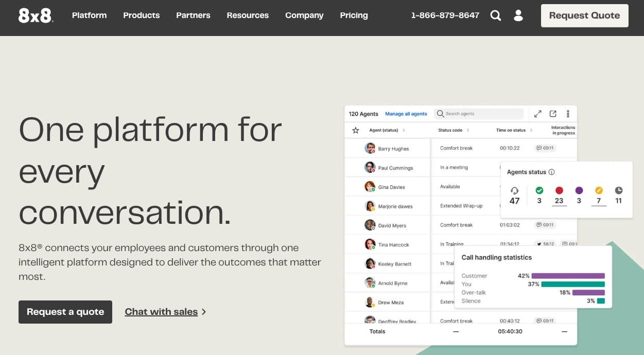Click the Totals row label
Image resolution: width=644 pixels, height=355 pixels.
tap(377, 331)
